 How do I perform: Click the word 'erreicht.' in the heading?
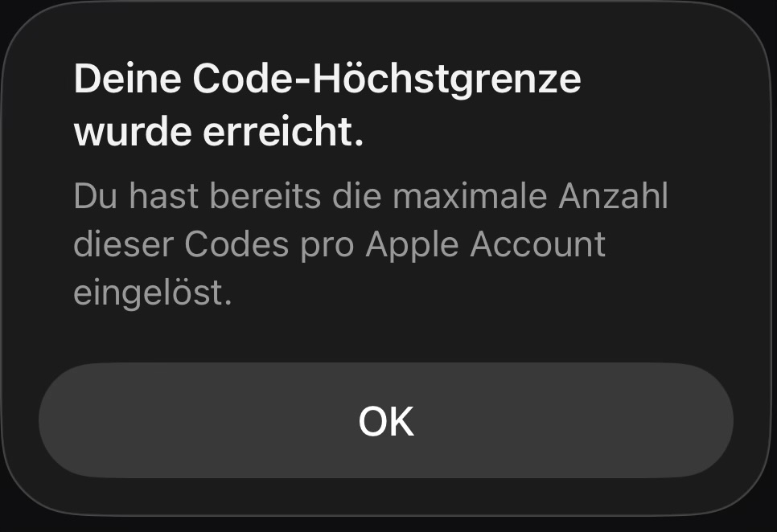pos(283,132)
